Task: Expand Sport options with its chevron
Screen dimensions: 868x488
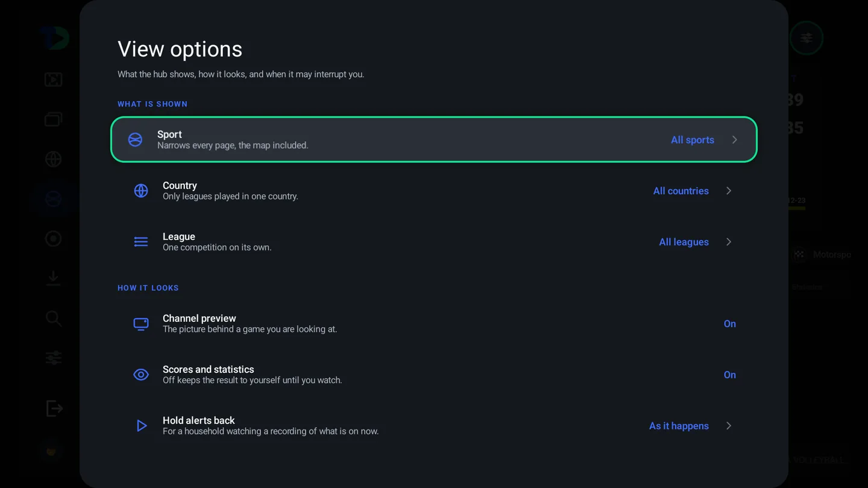Action: pos(734,140)
